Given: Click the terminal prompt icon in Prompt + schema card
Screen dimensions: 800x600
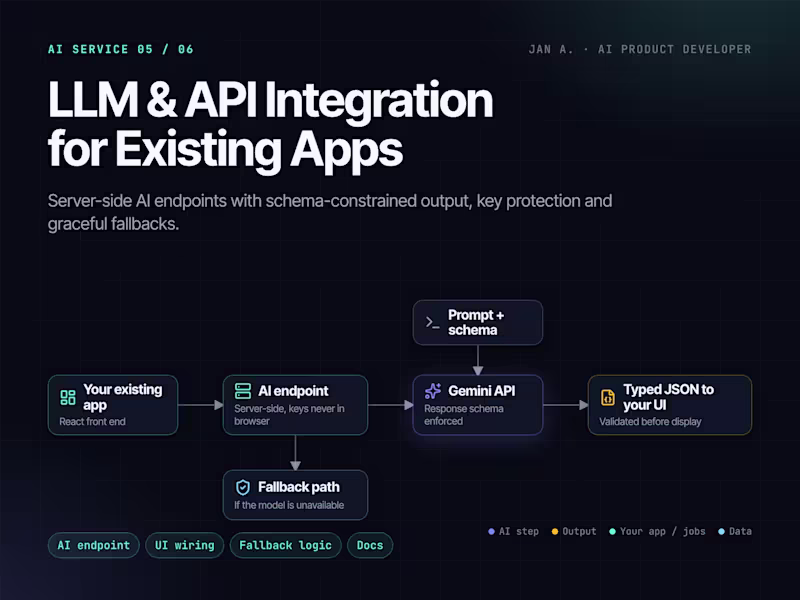Looking at the screenshot, I should pos(433,322).
